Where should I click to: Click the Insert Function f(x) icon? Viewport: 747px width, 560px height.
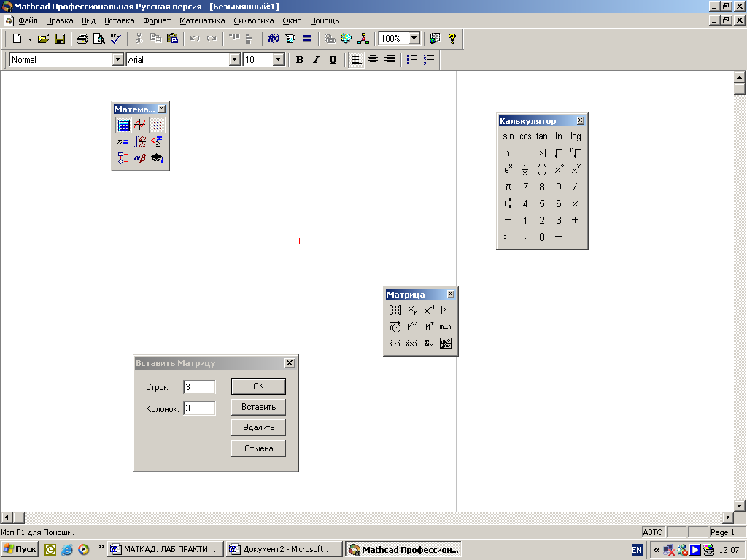[274, 39]
